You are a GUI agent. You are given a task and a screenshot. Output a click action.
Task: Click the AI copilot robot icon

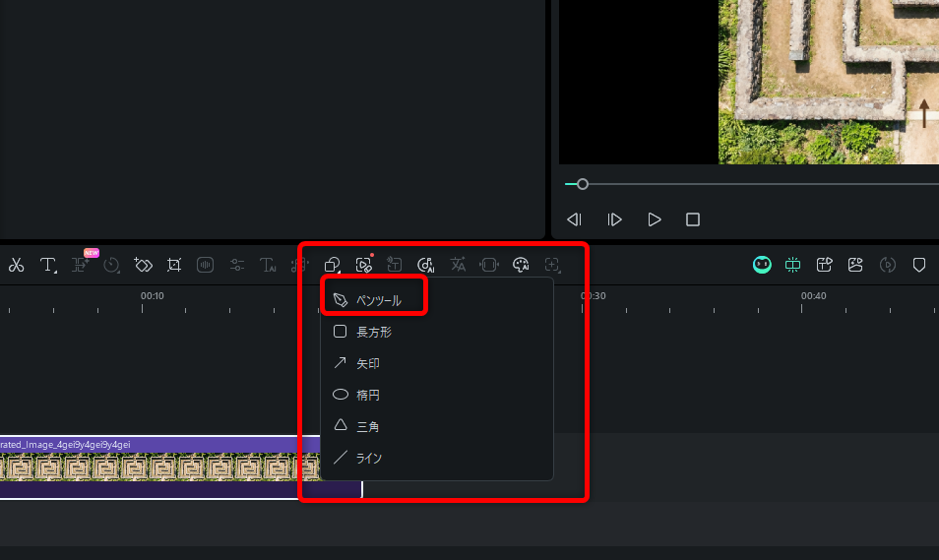point(762,265)
